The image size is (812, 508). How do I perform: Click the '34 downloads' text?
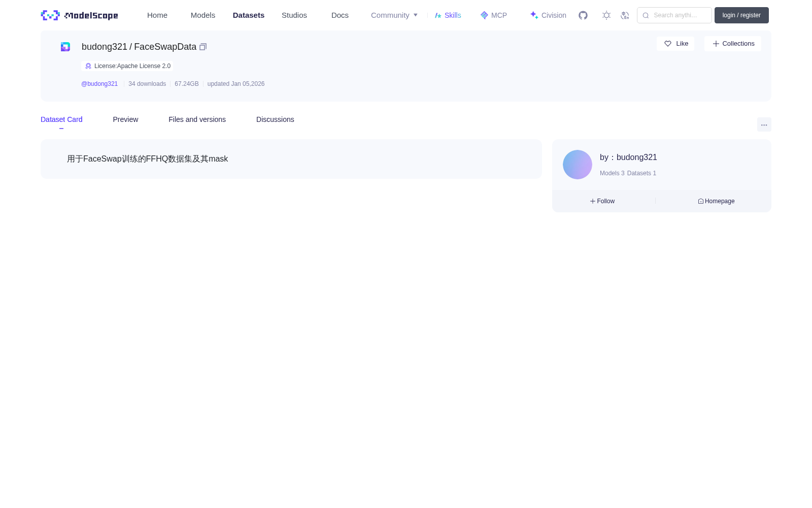pyautogui.click(x=147, y=84)
